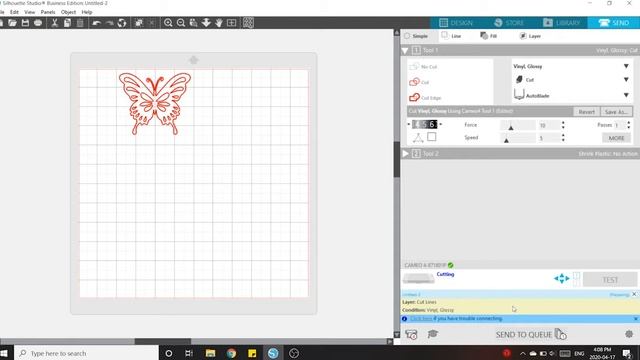Click SEND TO QUEUE
Image resolution: width=640 pixels, height=360 pixels.
point(531,335)
